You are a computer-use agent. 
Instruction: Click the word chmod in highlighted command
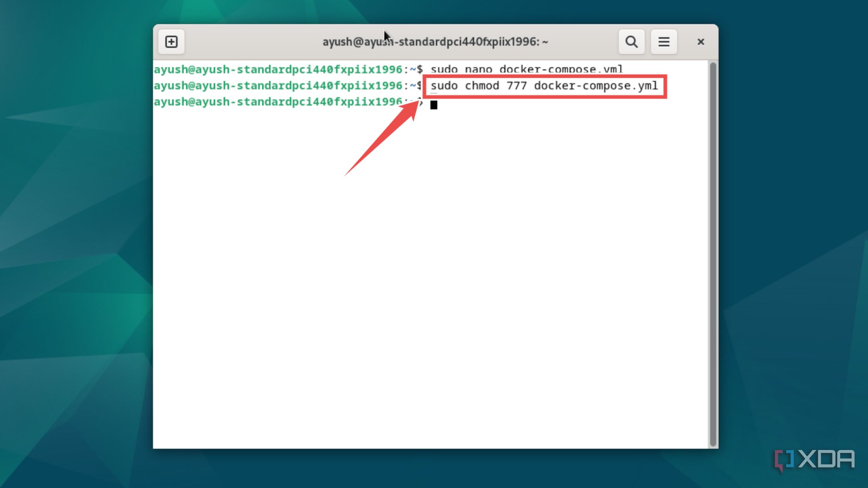coord(482,86)
